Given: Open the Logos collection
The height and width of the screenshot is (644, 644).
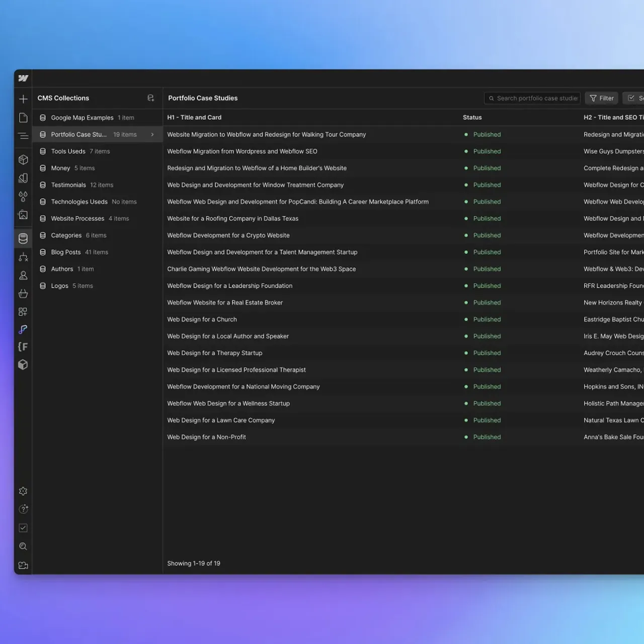Looking at the screenshot, I should pyautogui.click(x=98, y=286).
